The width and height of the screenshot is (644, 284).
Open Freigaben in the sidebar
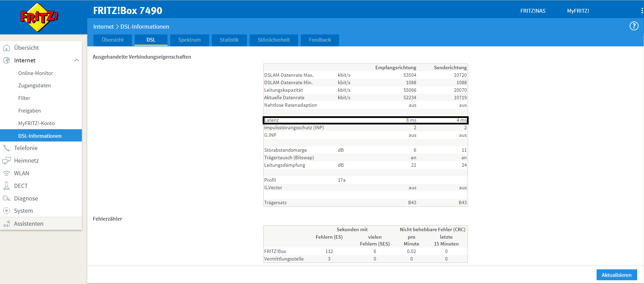tap(30, 111)
